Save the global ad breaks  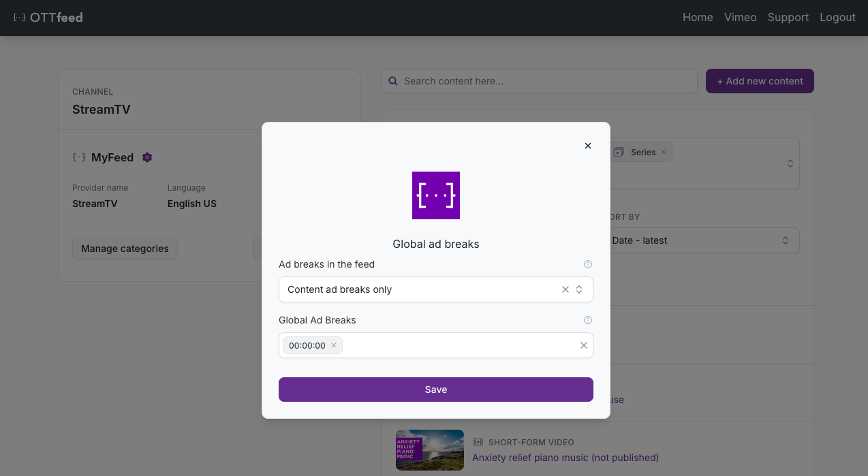pyautogui.click(x=436, y=390)
